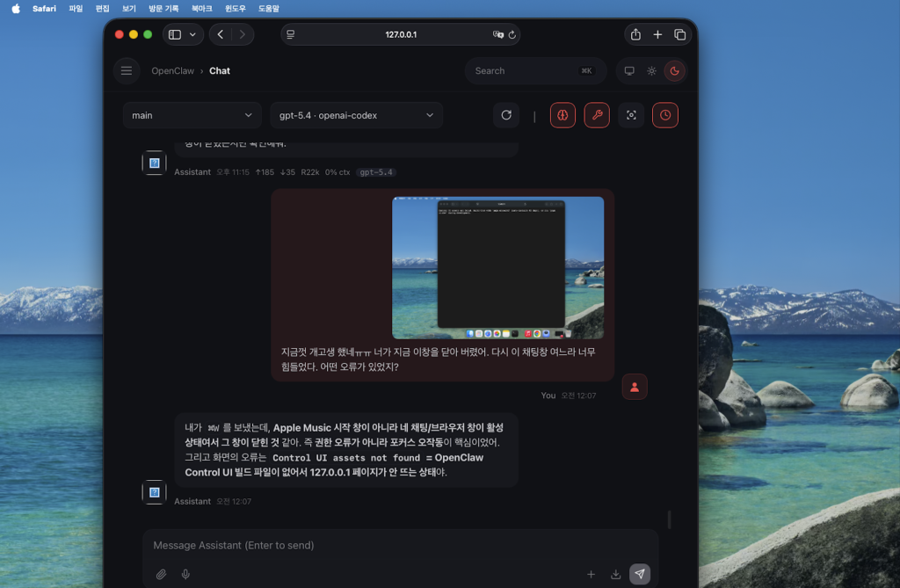Send the message with the paper plane icon

pyautogui.click(x=640, y=574)
